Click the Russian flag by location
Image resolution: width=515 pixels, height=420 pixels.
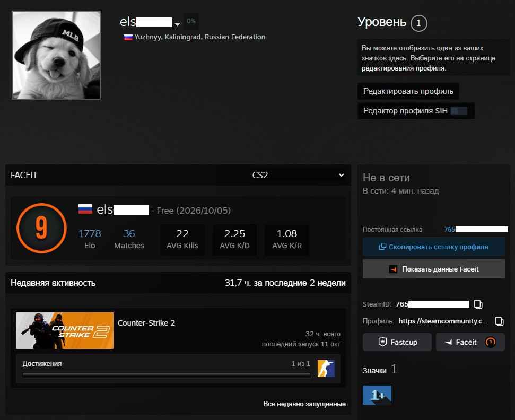coord(128,37)
